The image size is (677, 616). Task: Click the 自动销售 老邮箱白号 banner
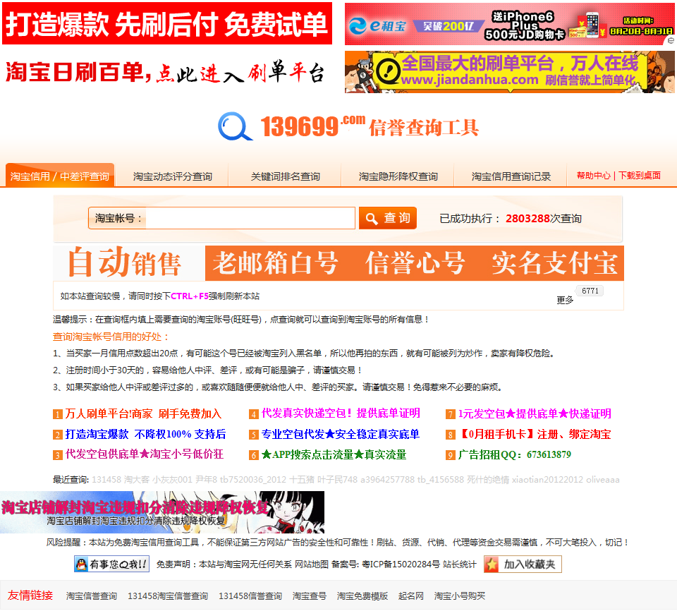[x=338, y=263]
